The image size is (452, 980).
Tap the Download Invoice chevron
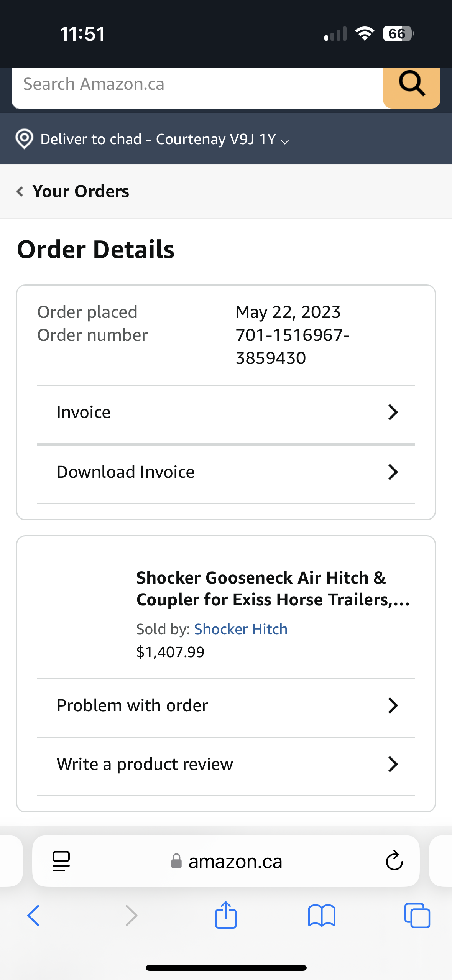393,472
